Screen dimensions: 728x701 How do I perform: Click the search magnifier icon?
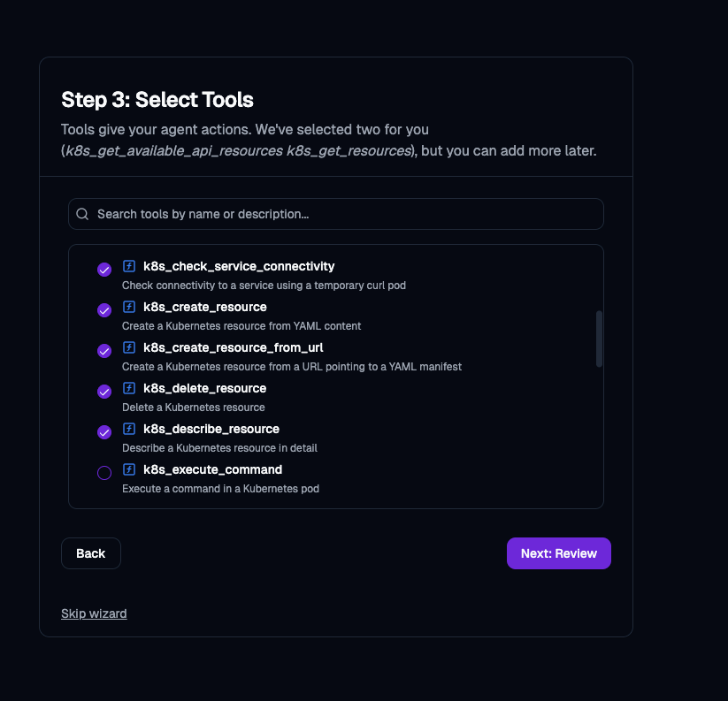pyautogui.click(x=82, y=214)
